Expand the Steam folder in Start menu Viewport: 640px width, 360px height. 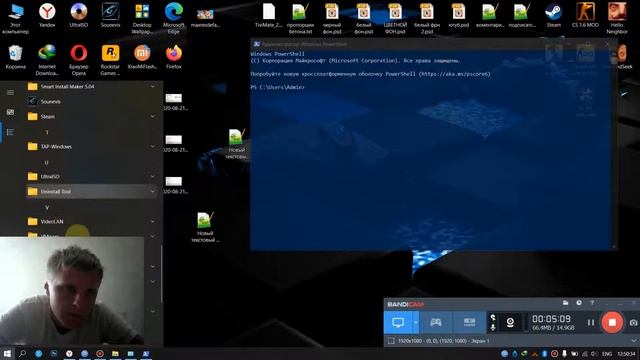(91, 116)
